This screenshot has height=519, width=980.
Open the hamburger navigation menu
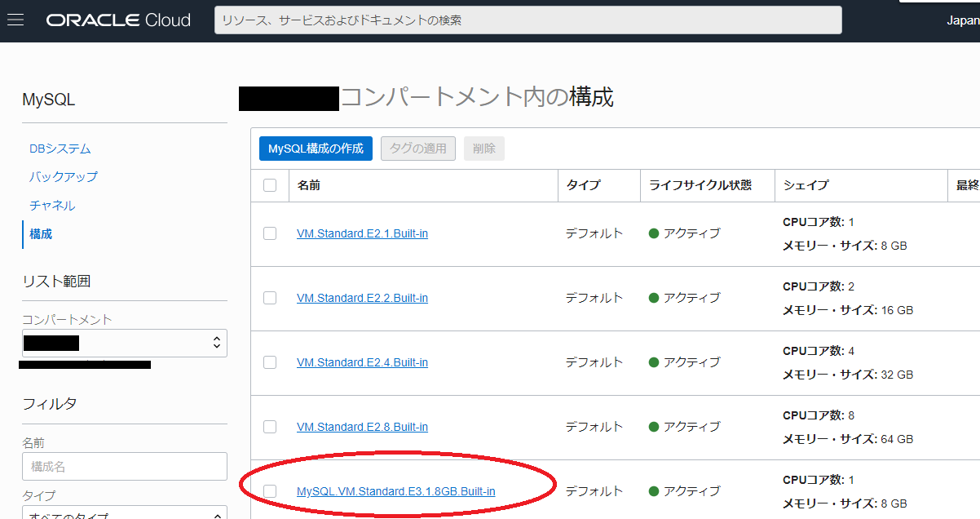[x=15, y=20]
